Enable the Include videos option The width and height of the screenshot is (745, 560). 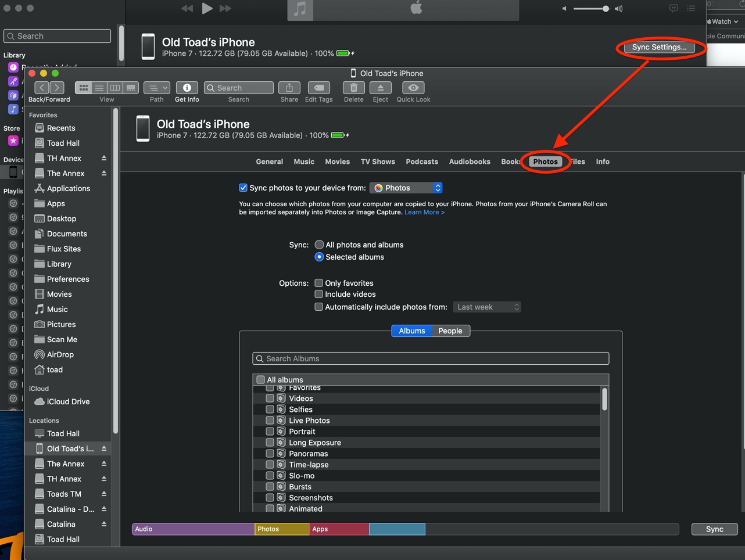pos(318,294)
